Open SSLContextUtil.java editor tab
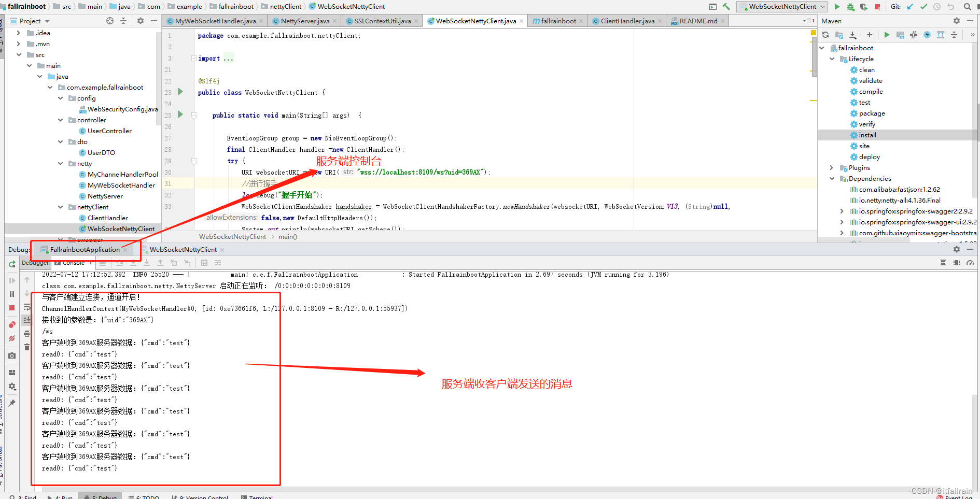This screenshot has height=499, width=980. pyautogui.click(x=382, y=21)
